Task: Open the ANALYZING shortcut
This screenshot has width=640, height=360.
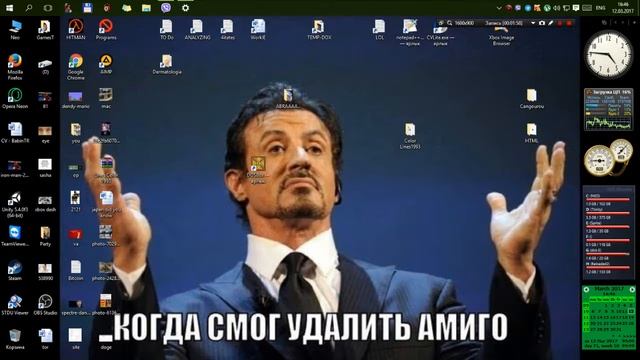Action: click(197, 29)
